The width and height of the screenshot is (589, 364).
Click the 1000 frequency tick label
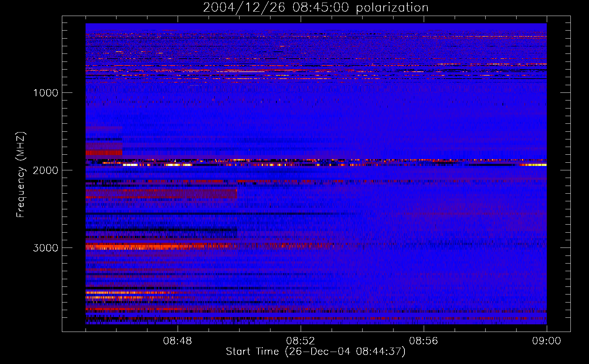[x=46, y=93]
